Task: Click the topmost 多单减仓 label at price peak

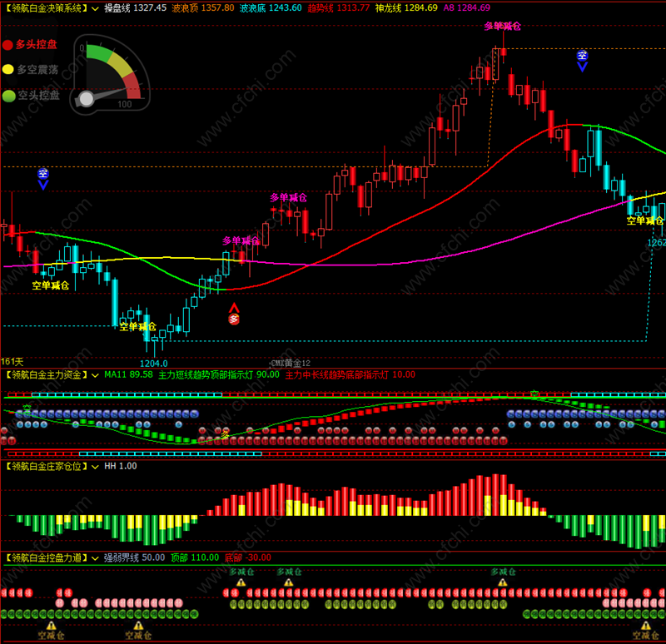Action: (x=502, y=27)
